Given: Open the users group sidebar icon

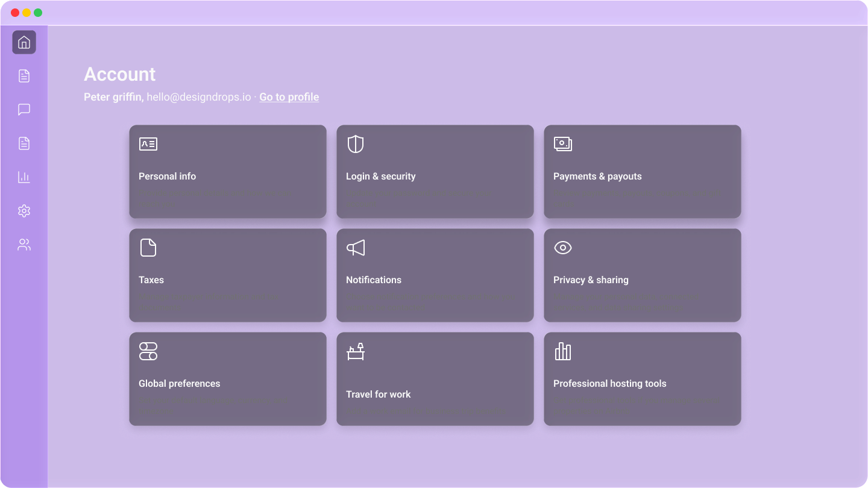Looking at the screenshot, I should pyautogui.click(x=24, y=245).
